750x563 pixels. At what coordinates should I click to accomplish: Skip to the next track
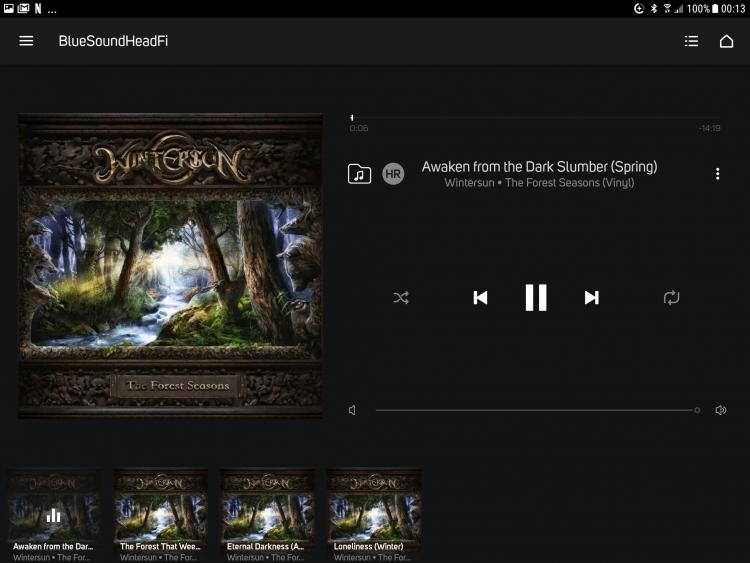pos(592,298)
